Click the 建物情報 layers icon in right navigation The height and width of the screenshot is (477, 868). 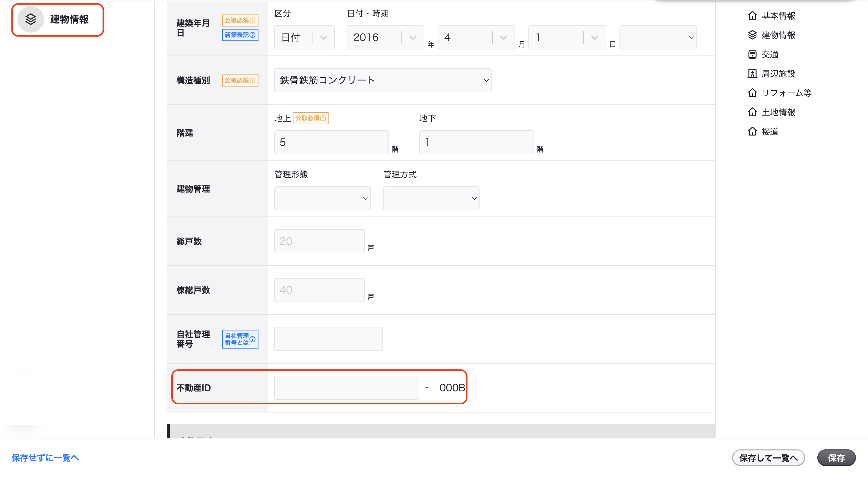(x=752, y=35)
